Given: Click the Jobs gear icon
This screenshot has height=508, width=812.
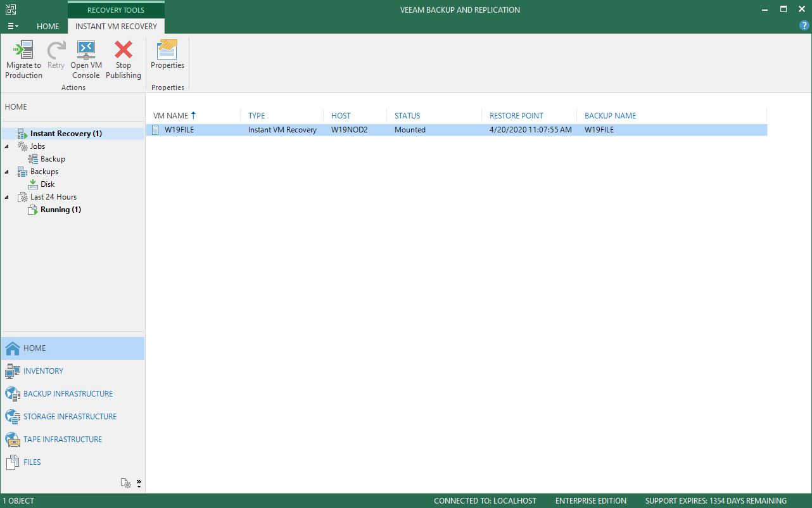Looking at the screenshot, I should pos(22,146).
